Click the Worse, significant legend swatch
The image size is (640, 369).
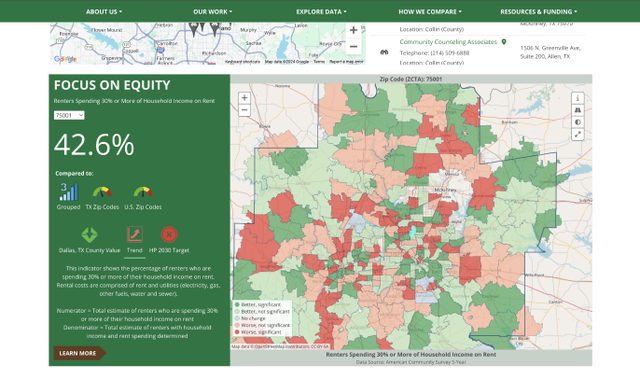(x=237, y=332)
